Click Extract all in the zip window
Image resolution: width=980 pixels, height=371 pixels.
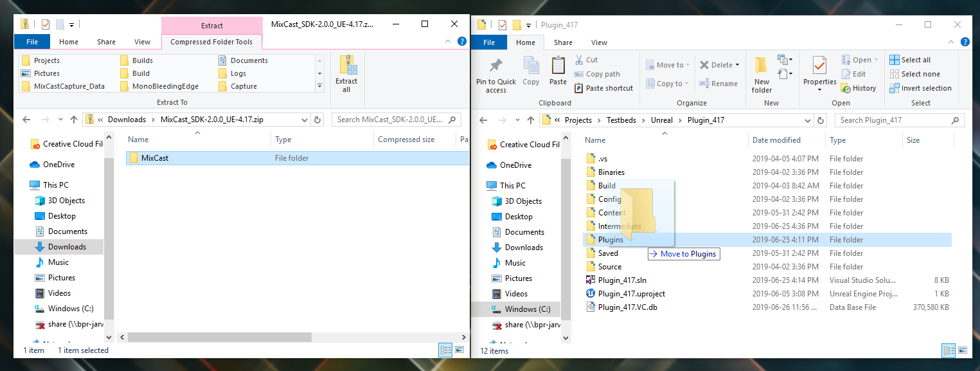(346, 74)
